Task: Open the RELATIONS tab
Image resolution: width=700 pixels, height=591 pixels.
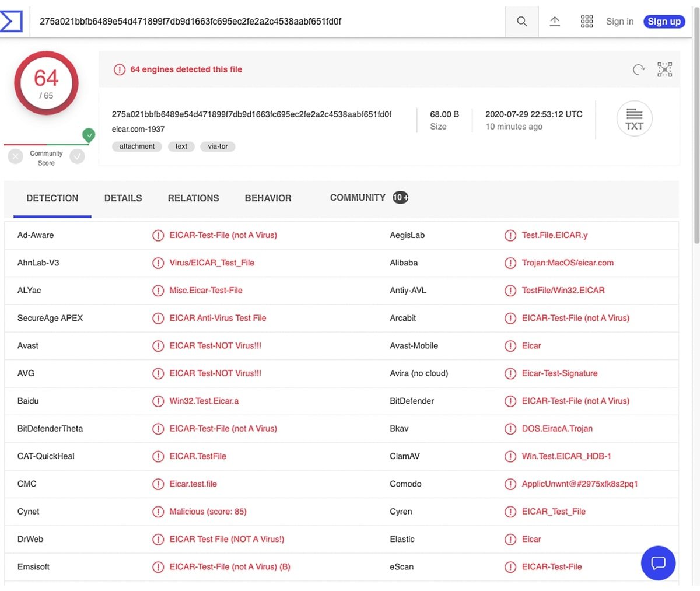Action: click(x=193, y=198)
